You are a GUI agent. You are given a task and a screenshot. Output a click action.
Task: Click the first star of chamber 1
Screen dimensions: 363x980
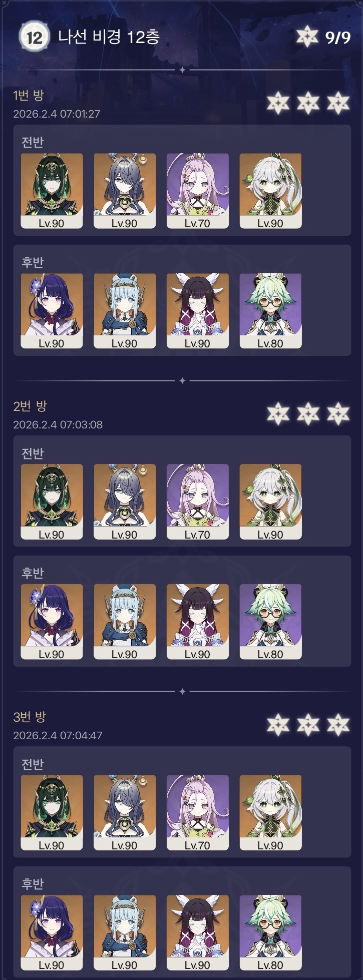pyautogui.click(x=278, y=103)
